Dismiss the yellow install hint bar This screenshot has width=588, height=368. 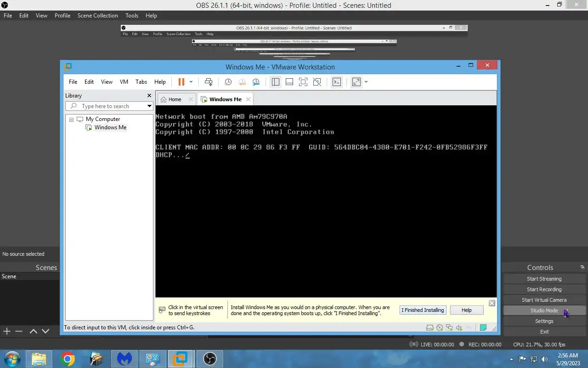click(x=492, y=303)
